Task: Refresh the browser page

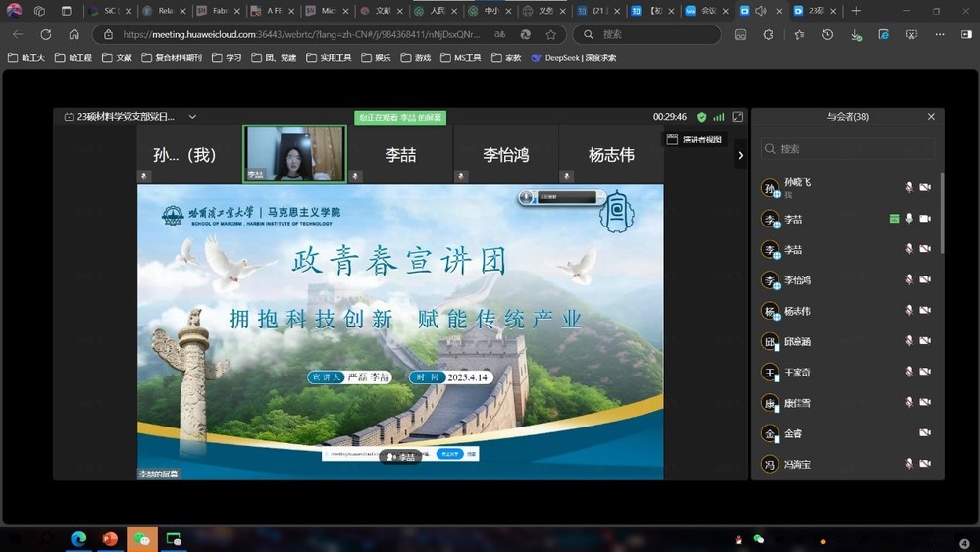Action: [x=46, y=34]
